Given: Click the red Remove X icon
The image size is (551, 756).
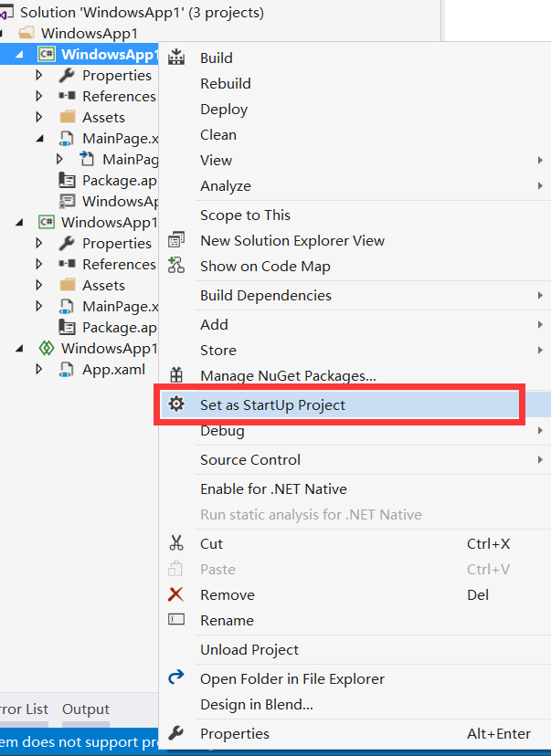Looking at the screenshot, I should coord(176,594).
